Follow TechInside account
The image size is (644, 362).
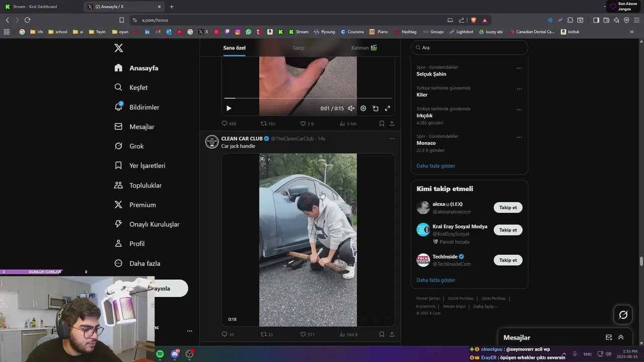[508, 260]
